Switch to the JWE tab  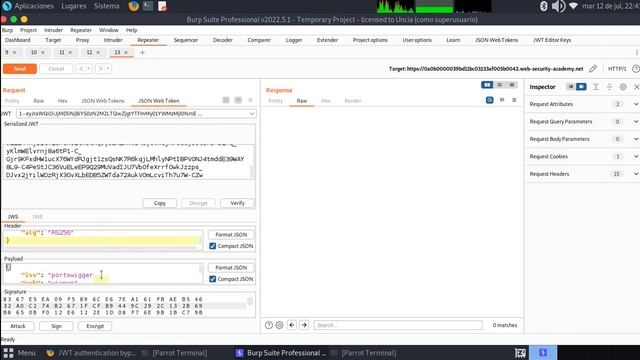[x=37, y=217]
